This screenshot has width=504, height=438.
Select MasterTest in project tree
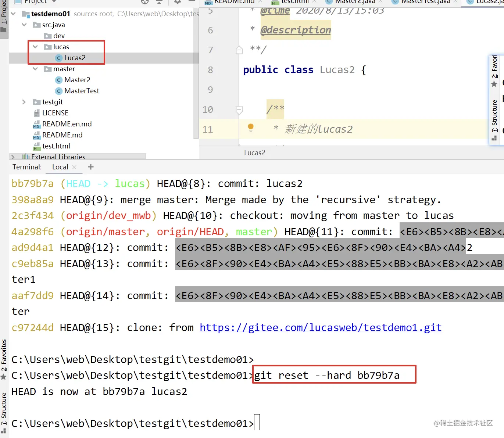coord(82,91)
